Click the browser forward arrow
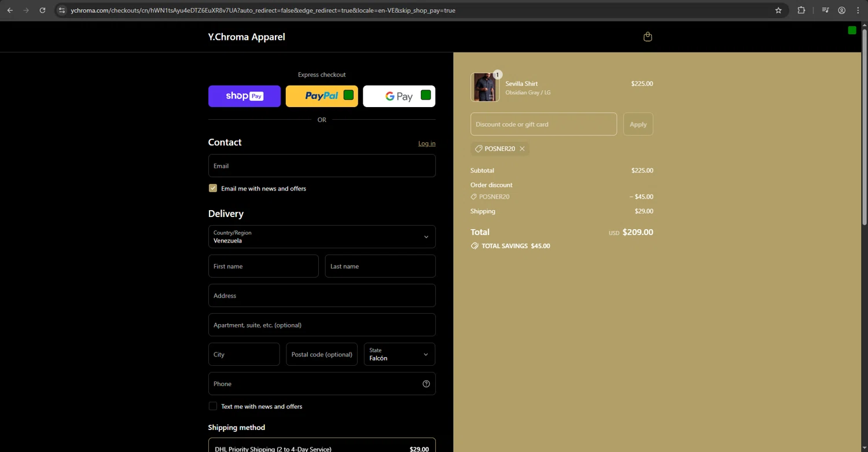The height and width of the screenshot is (452, 868). tap(26, 10)
